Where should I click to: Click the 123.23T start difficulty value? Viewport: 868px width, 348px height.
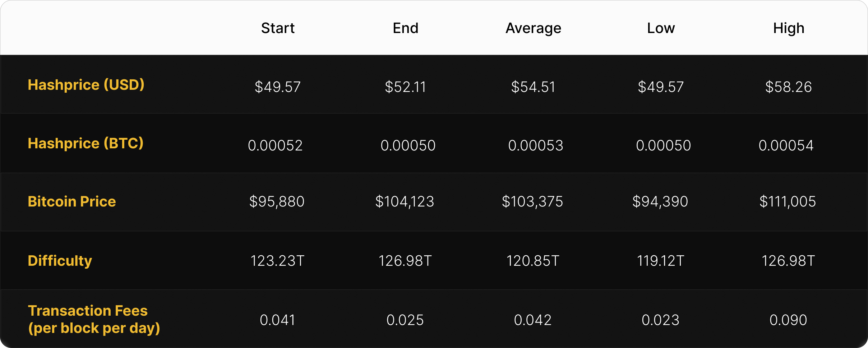(277, 261)
